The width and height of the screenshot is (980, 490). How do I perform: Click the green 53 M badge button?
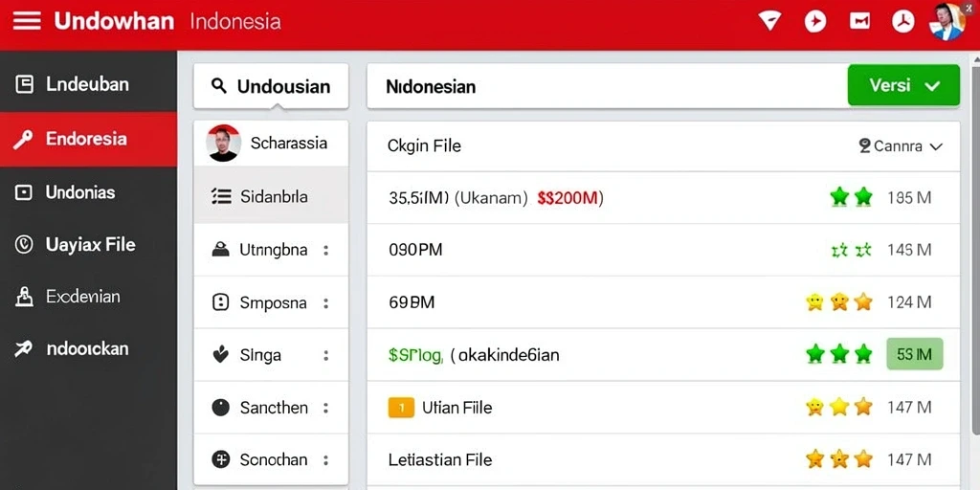click(914, 354)
